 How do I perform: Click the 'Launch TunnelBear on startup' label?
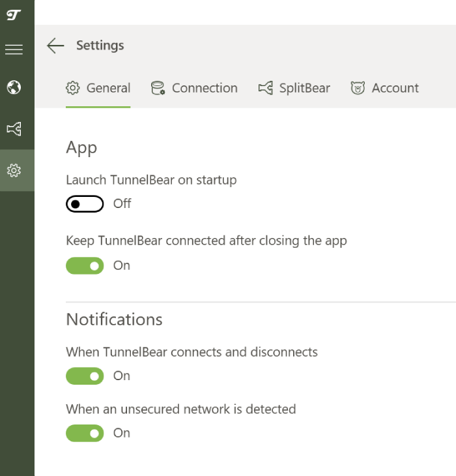tap(151, 180)
